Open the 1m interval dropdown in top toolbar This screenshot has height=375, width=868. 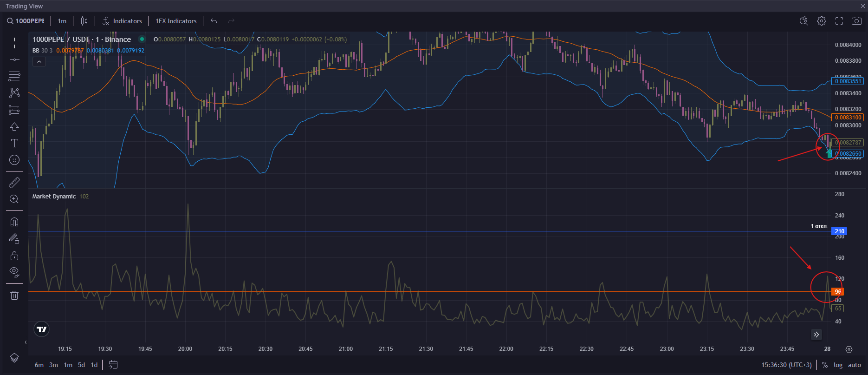[62, 21]
